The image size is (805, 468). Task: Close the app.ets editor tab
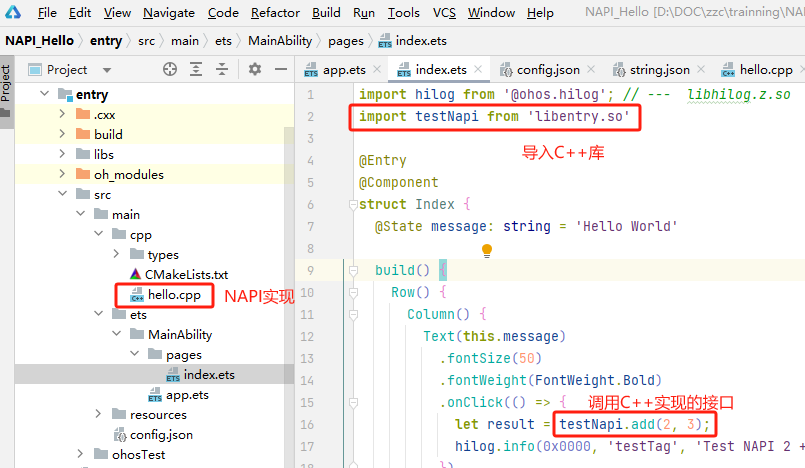tap(377, 69)
